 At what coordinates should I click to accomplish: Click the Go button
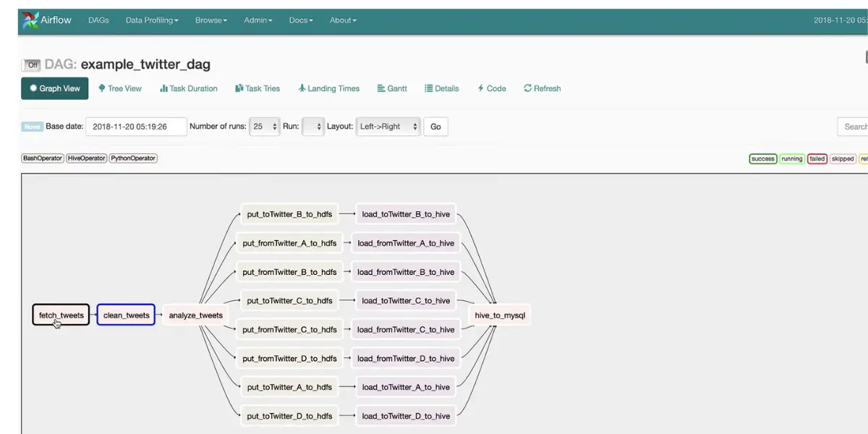coord(435,127)
